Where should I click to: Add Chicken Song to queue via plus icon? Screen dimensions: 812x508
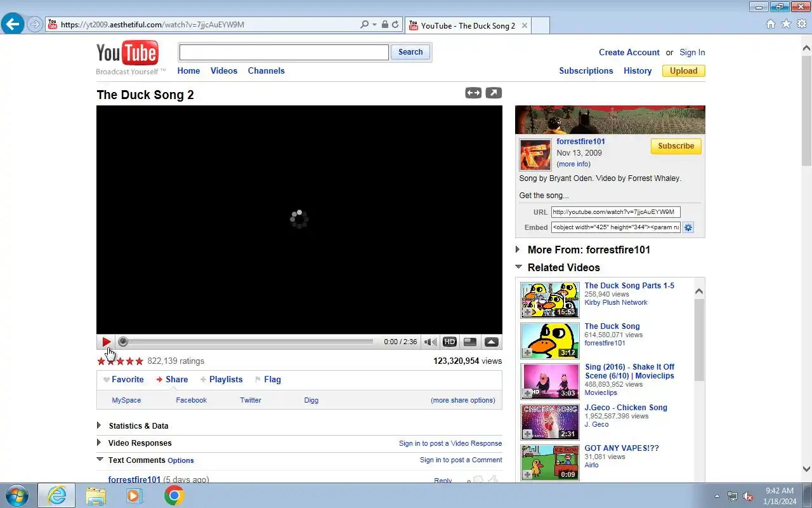click(527, 434)
